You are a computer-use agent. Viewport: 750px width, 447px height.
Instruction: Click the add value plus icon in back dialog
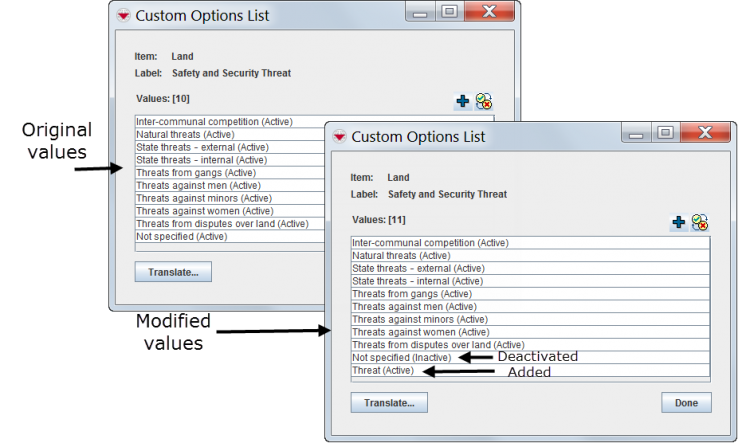(x=463, y=101)
